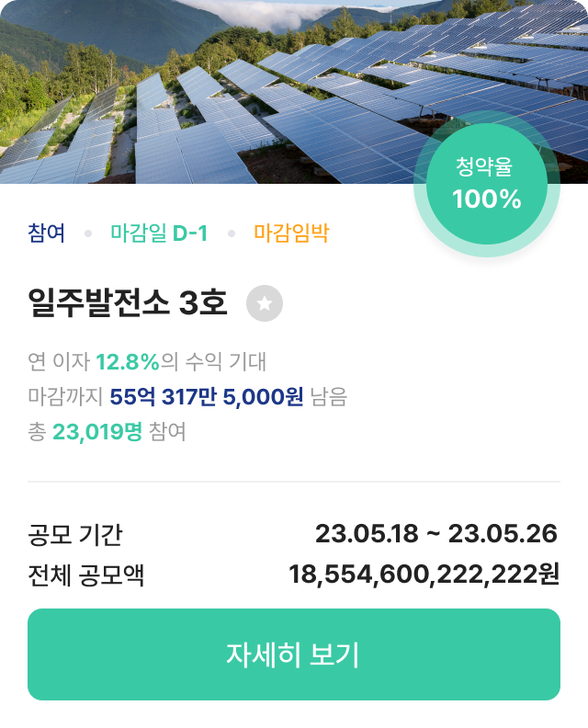
Task: Click the 공모 기간 label
Action: coord(75,534)
